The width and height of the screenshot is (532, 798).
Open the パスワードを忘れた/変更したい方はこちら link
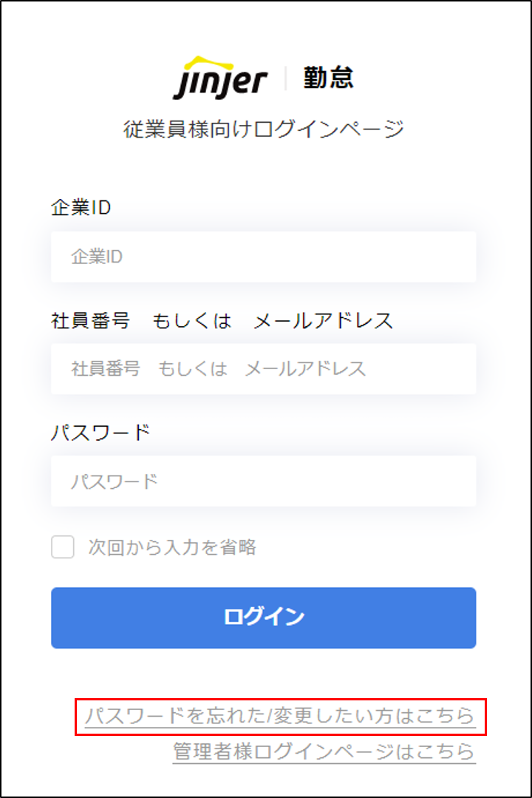pyautogui.click(x=280, y=716)
